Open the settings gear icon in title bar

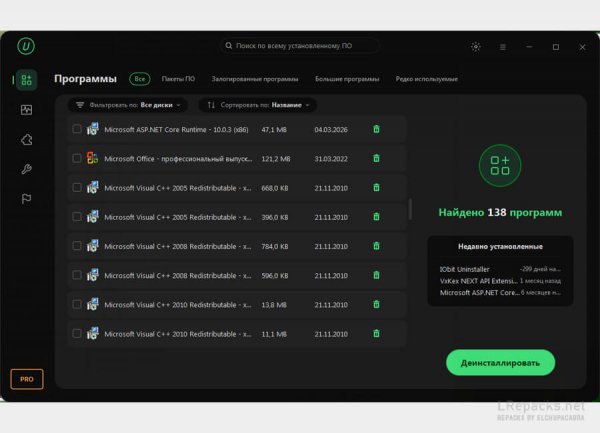click(x=476, y=47)
